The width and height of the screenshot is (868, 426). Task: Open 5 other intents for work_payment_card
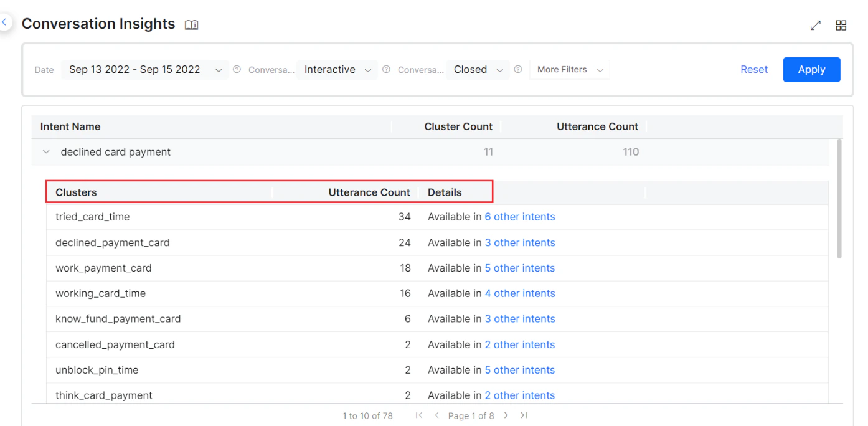point(520,268)
